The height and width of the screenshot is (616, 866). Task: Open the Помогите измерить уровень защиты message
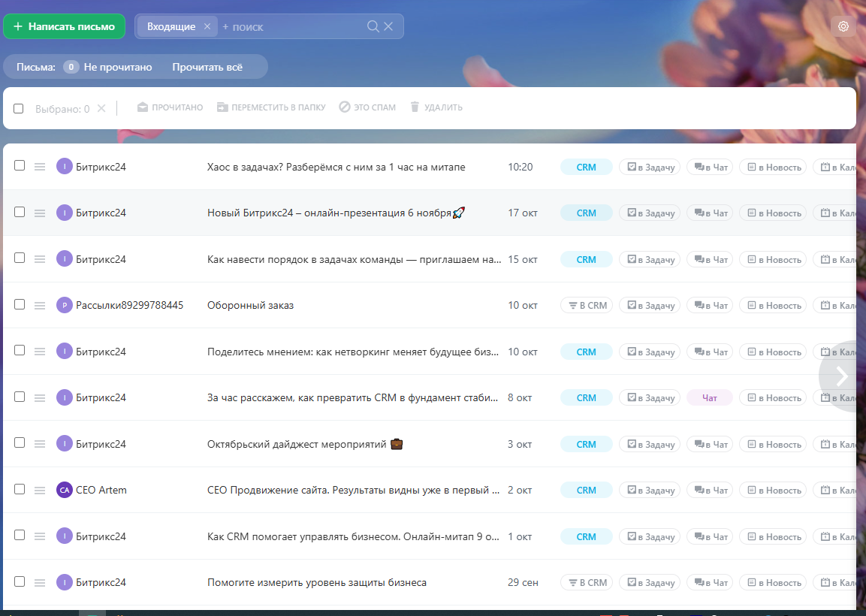click(316, 582)
